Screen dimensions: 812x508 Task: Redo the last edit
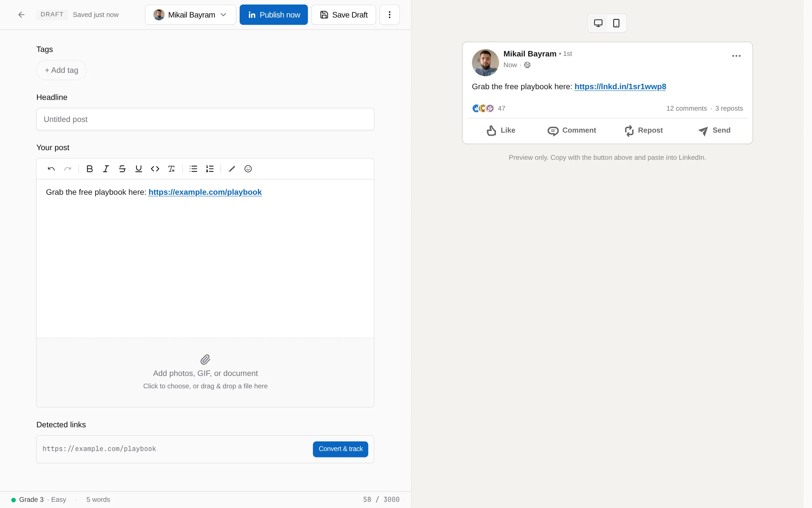point(68,169)
